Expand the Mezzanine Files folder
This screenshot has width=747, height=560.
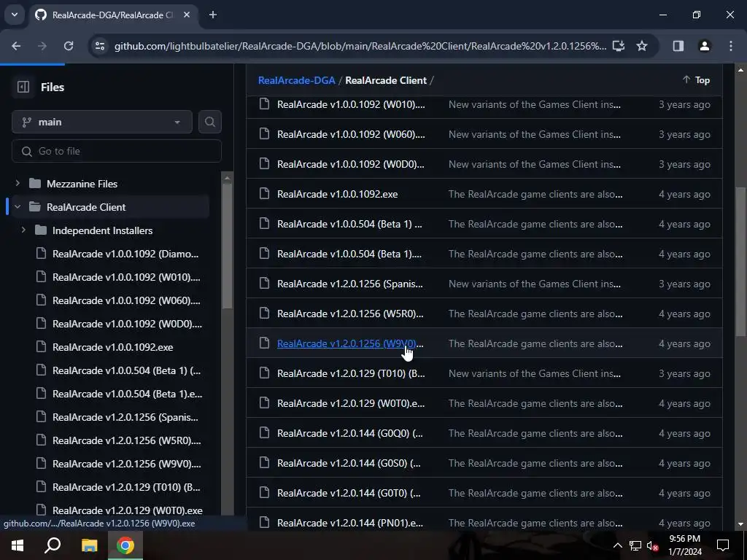tap(18, 183)
